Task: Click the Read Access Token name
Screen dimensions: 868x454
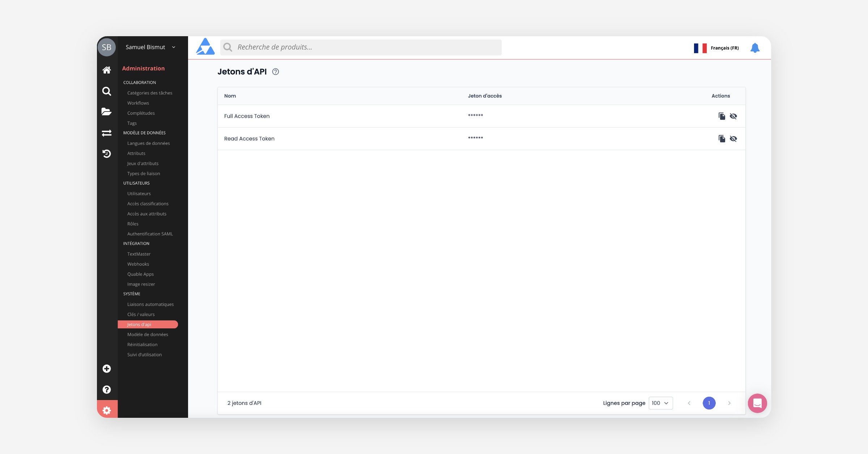Action: (249, 138)
